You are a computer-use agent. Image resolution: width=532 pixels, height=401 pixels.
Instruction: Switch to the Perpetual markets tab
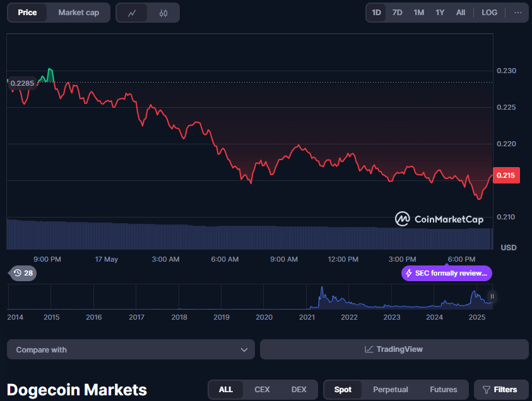pos(390,390)
